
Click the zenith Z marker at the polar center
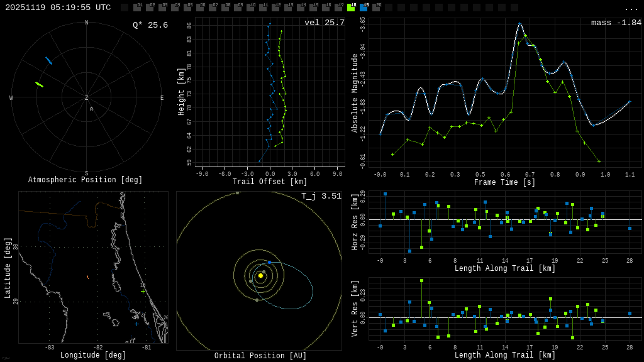tap(87, 98)
